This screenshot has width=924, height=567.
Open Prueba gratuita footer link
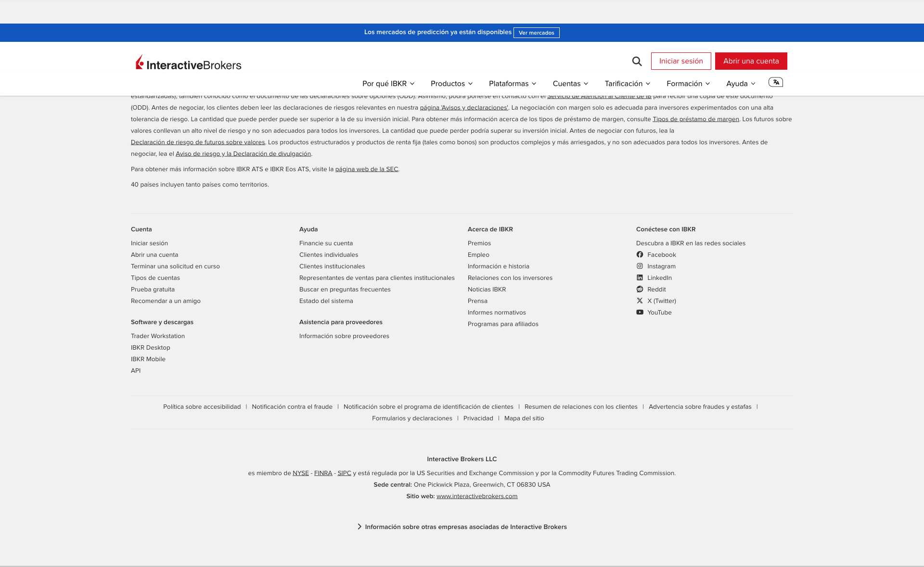click(x=153, y=290)
